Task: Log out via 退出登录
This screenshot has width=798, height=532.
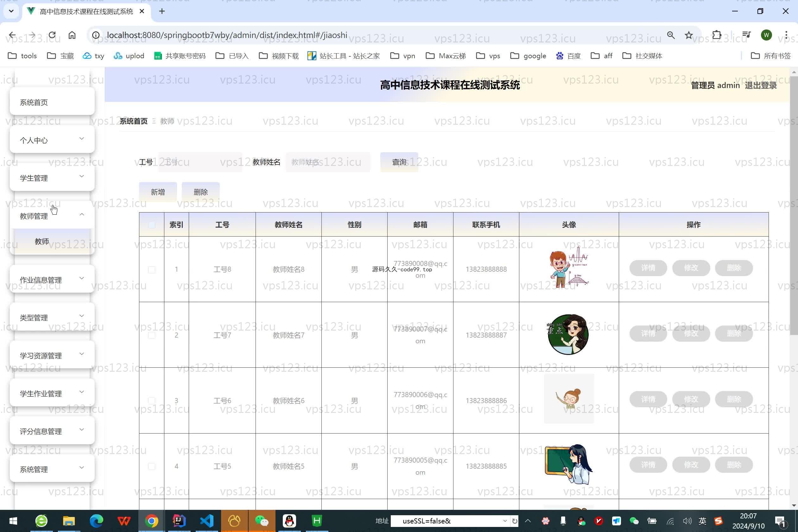Action: pos(760,85)
